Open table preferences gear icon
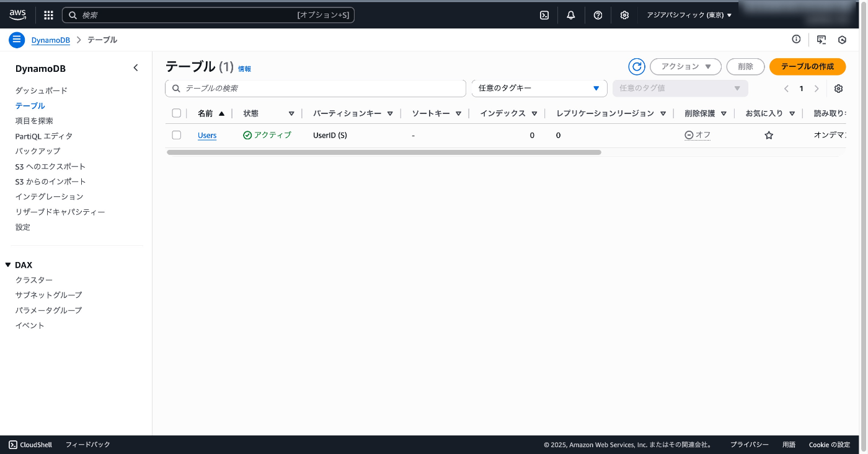The height and width of the screenshot is (454, 868). point(838,89)
